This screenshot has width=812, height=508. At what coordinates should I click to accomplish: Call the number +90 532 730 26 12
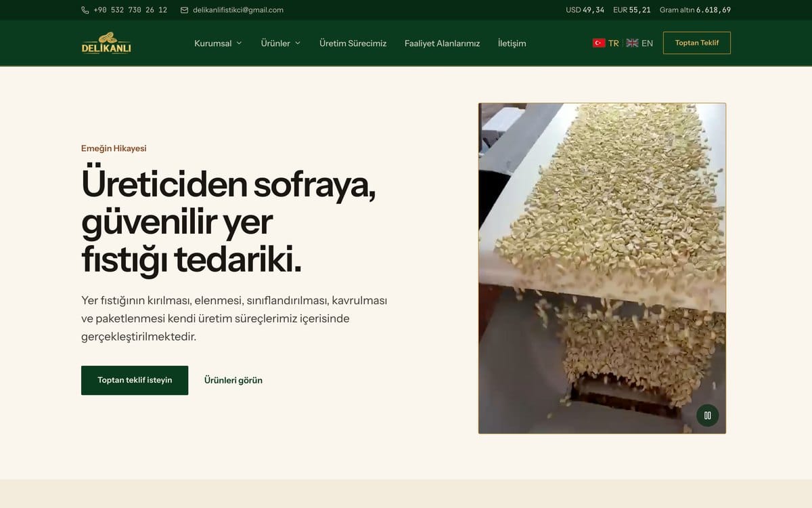pos(131,10)
